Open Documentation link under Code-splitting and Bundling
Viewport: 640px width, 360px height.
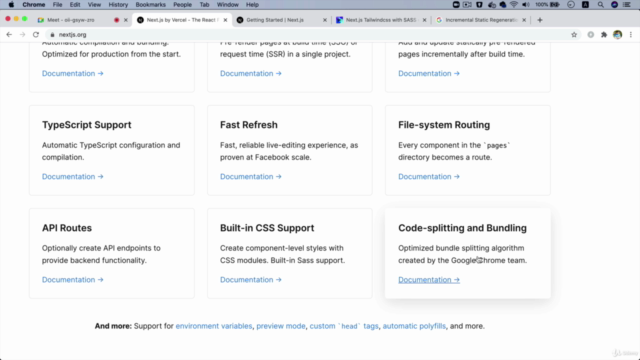click(429, 280)
